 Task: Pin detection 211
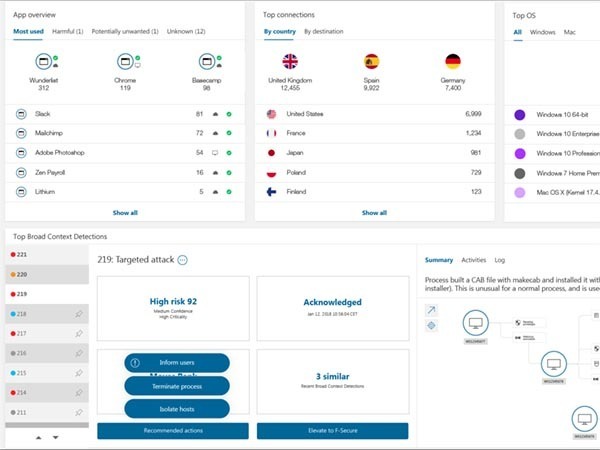[79, 412]
